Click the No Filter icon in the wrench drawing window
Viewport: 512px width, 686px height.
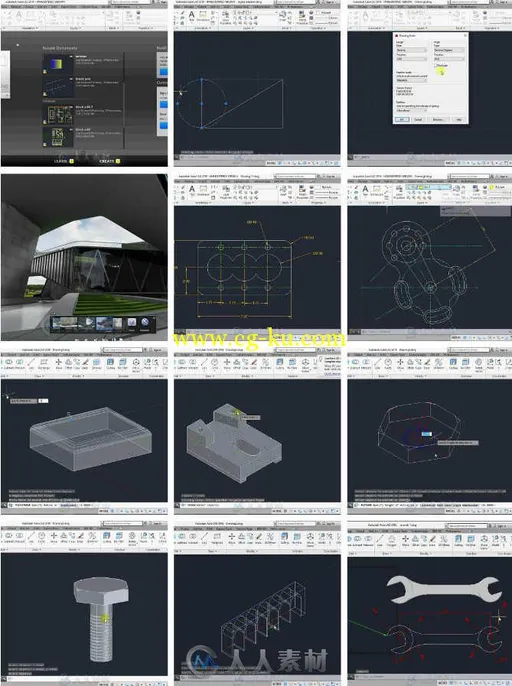(471, 540)
